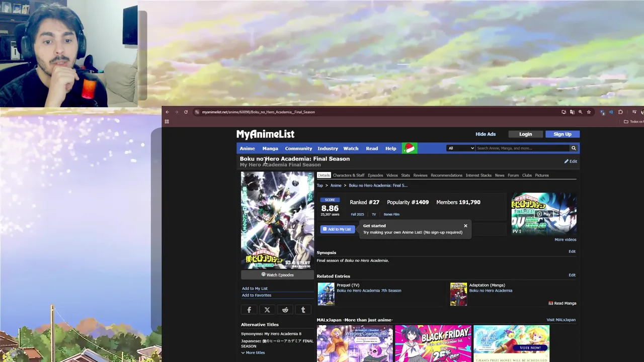Viewport: 644px width, 362px height.
Task: Switch to the Videos tab
Action: coord(392,175)
